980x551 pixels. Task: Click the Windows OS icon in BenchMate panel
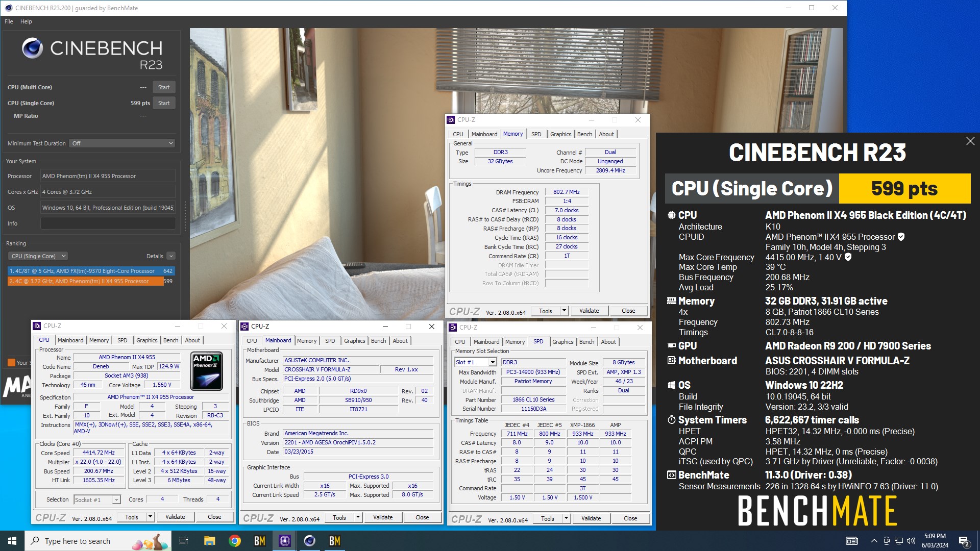tap(671, 385)
